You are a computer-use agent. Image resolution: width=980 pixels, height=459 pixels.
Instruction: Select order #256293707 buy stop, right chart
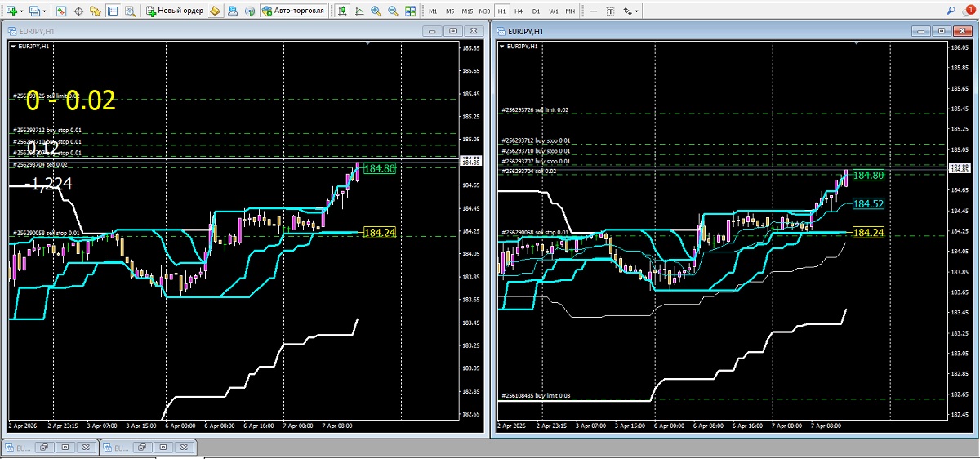(x=536, y=162)
